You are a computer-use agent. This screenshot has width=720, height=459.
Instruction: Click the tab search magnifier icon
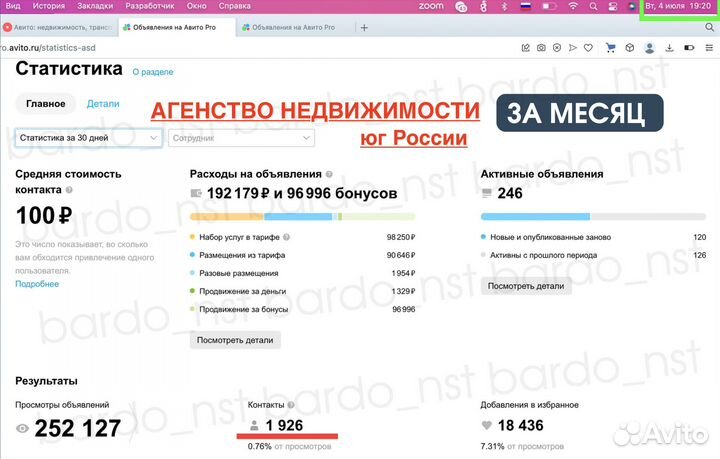[x=709, y=28]
